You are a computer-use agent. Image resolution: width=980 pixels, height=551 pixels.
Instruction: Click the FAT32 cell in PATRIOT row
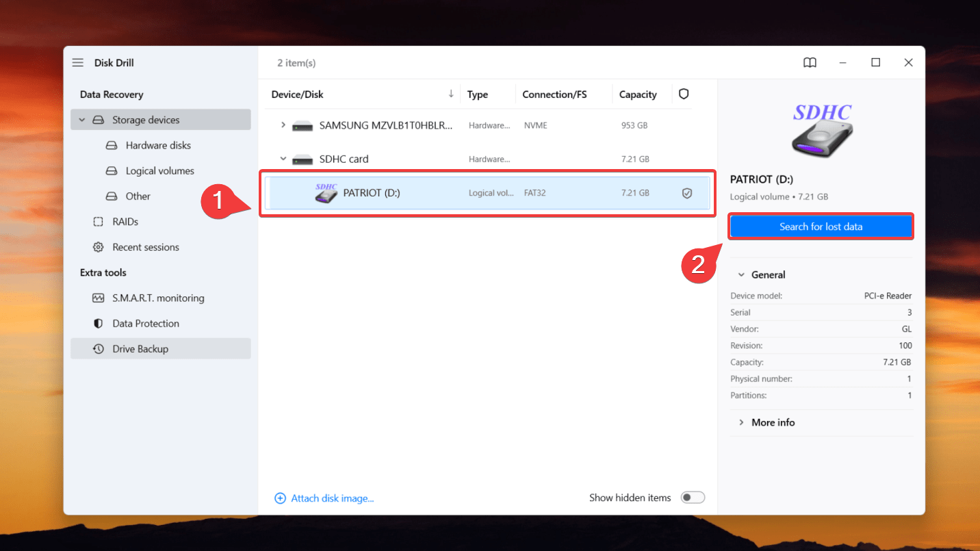535,193
